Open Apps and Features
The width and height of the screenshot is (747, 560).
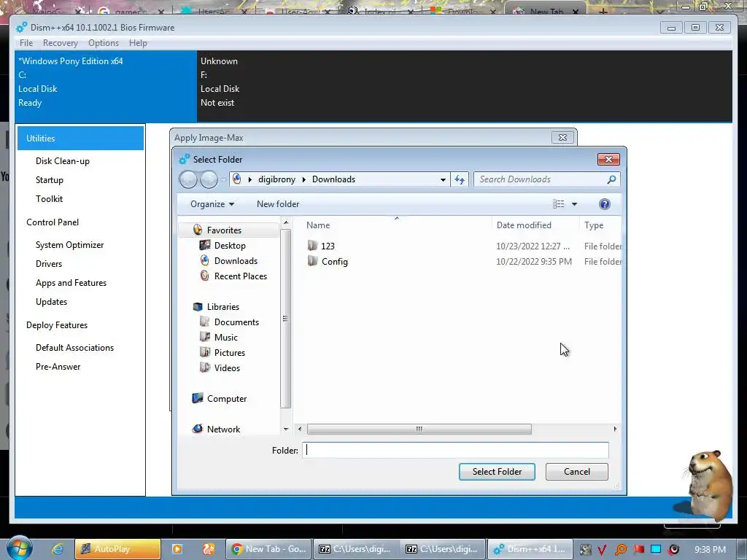71,283
